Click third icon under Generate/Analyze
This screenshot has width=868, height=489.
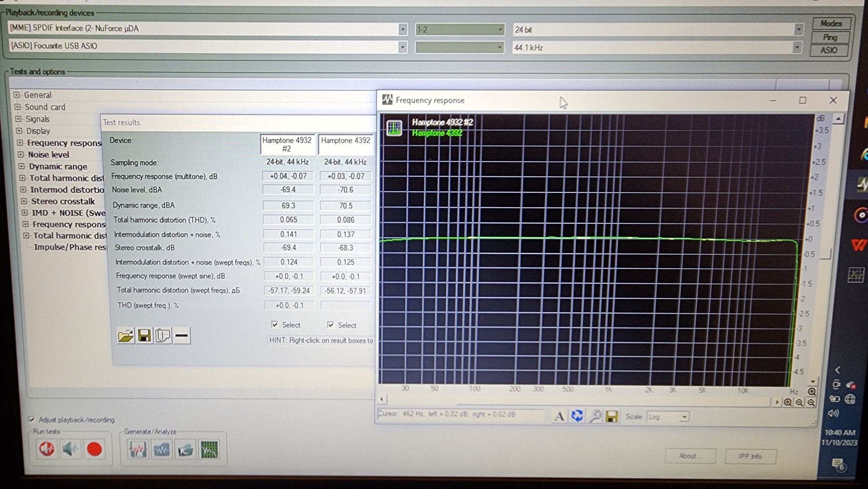tap(185, 450)
